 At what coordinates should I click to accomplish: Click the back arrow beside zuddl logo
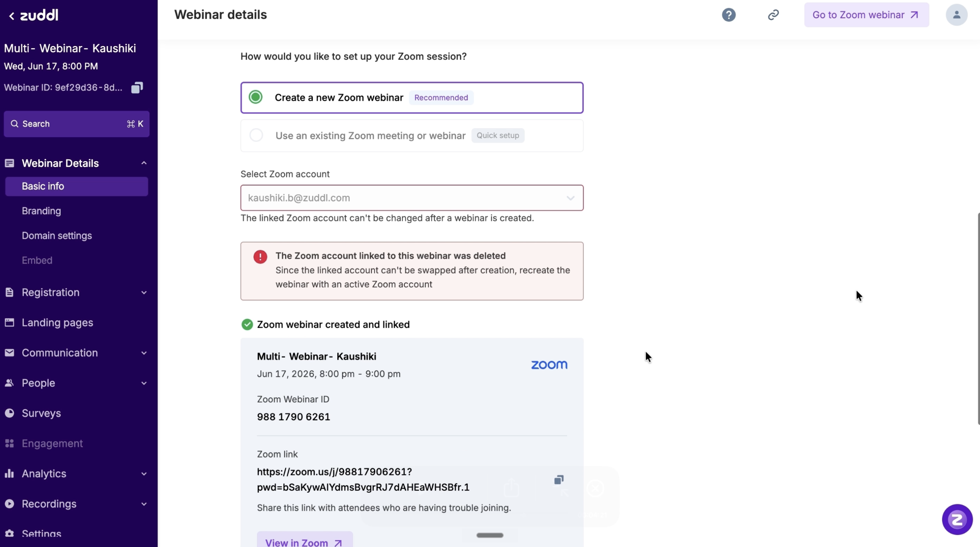(12, 16)
